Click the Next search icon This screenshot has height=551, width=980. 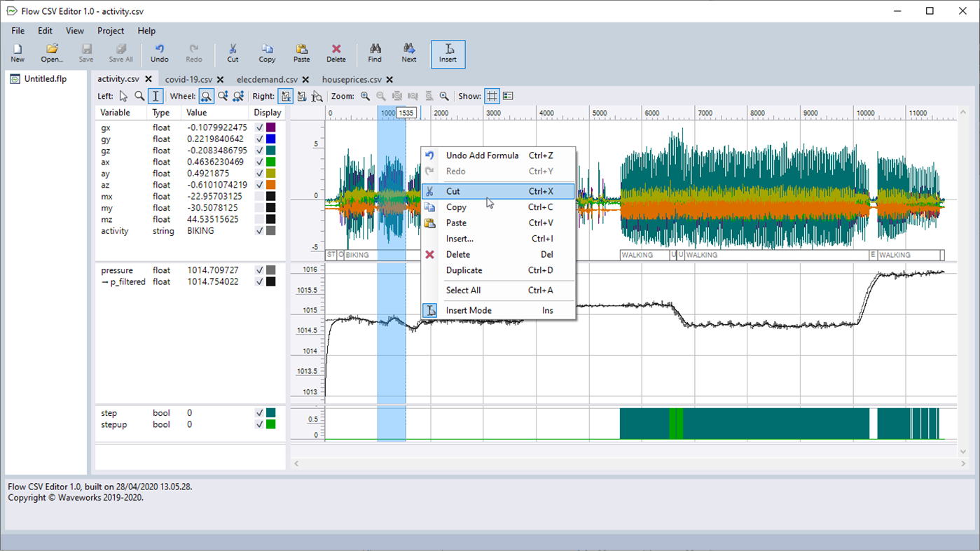[x=408, y=53]
